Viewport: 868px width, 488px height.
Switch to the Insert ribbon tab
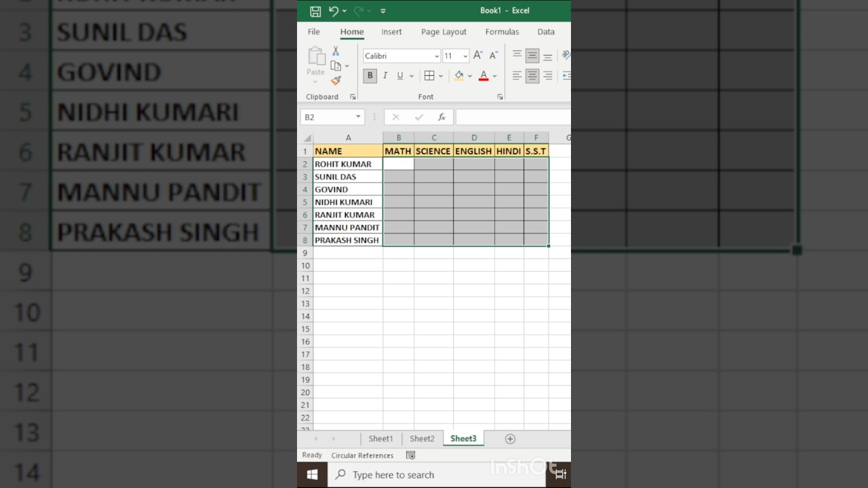(x=391, y=32)
